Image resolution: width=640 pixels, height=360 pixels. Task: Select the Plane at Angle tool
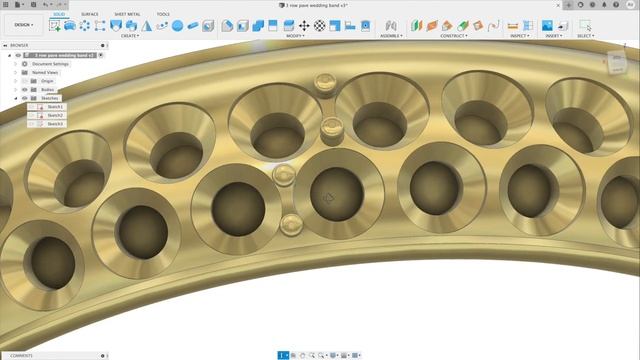(432, 26)
